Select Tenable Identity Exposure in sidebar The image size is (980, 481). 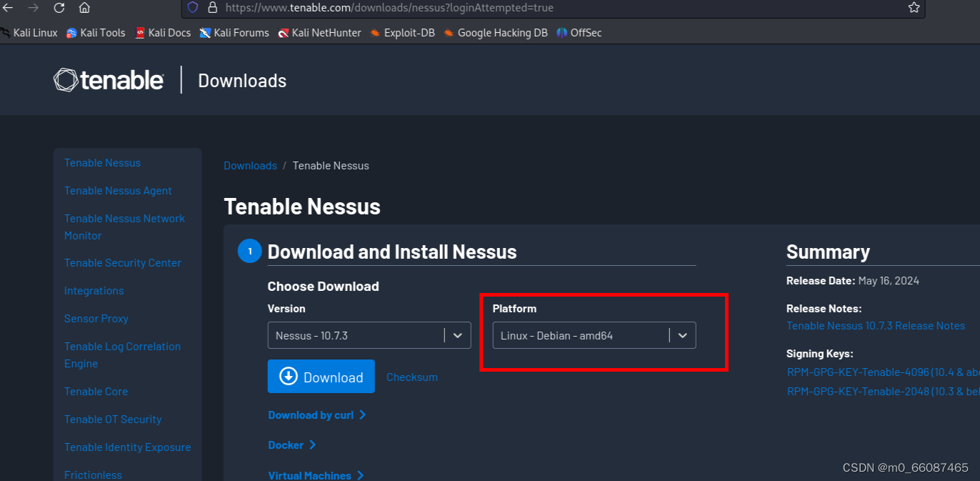pyautogui.click(x=127, y=447)
